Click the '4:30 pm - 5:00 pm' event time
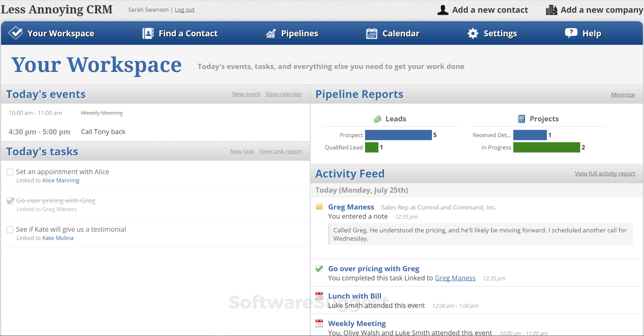This screenshot has height=336, width=644. pyautogui.click(x=39, y=132)
